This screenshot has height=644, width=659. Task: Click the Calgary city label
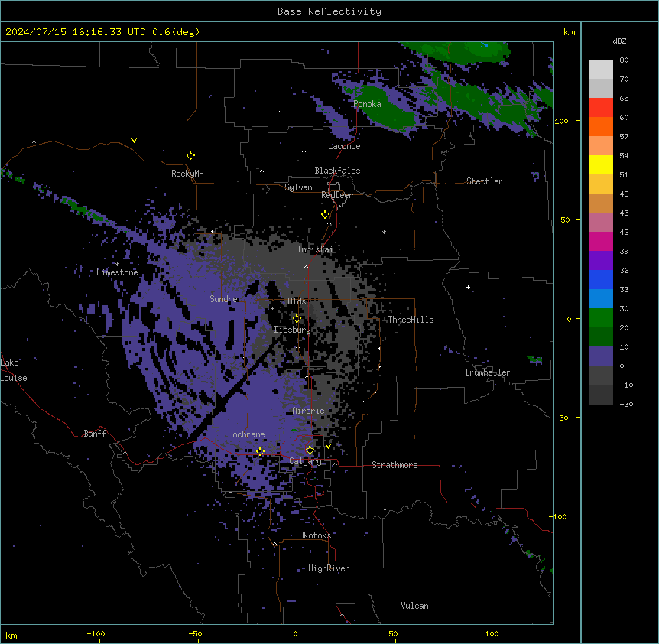point(306,461)
